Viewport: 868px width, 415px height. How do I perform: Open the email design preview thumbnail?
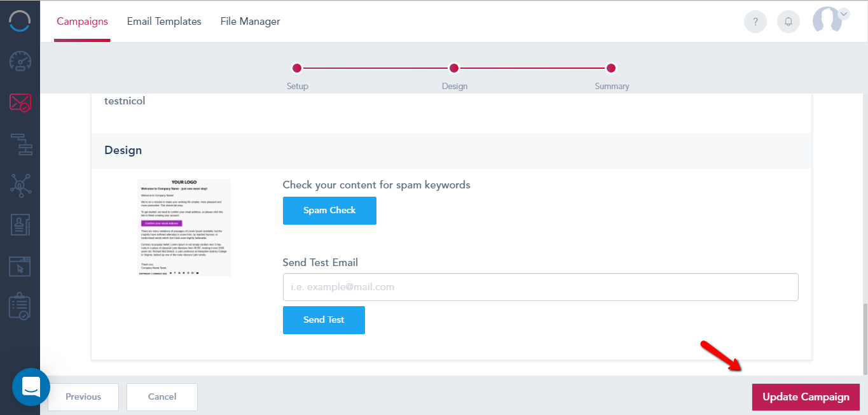(x=184, y=227)
